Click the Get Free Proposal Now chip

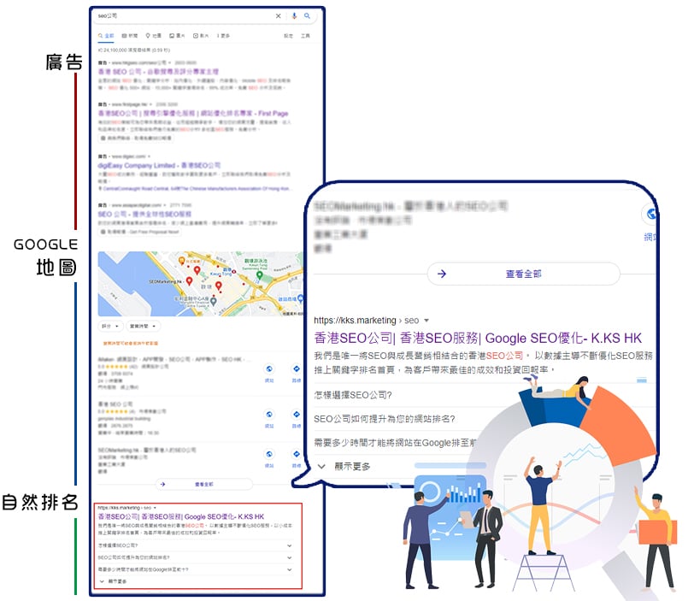[x=140, y=232]
